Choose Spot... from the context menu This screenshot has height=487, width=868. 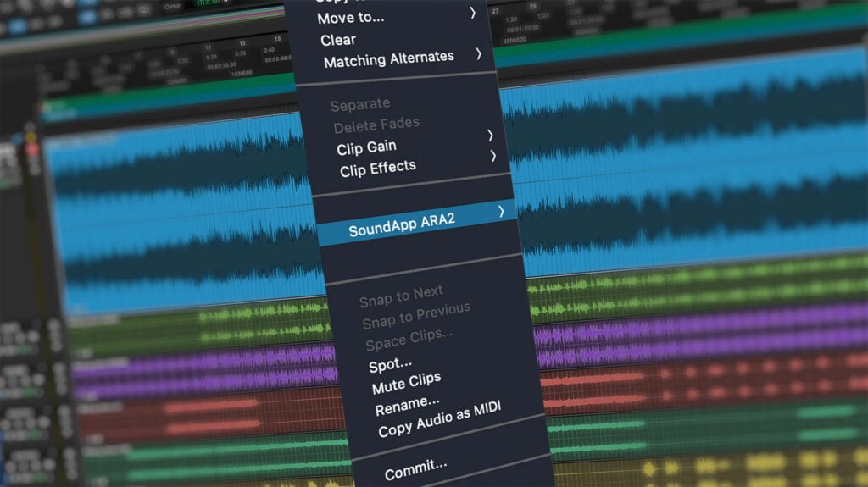coord(390,365)
